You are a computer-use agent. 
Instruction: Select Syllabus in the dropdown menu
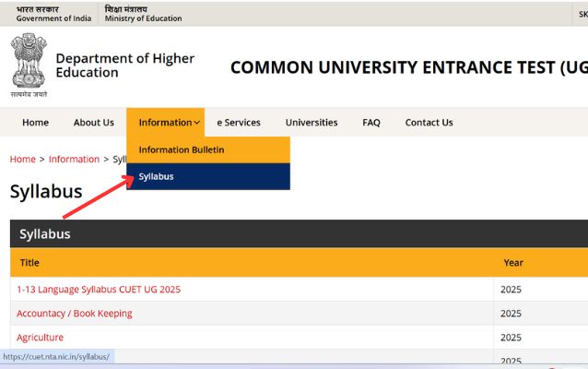[x=208, y=176]
